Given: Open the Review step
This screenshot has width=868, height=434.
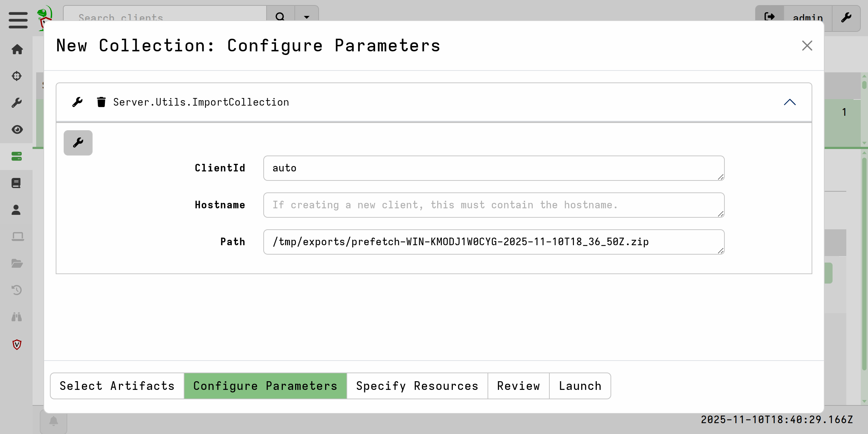Looking at the screenshot, I should [x=518, y=386].
